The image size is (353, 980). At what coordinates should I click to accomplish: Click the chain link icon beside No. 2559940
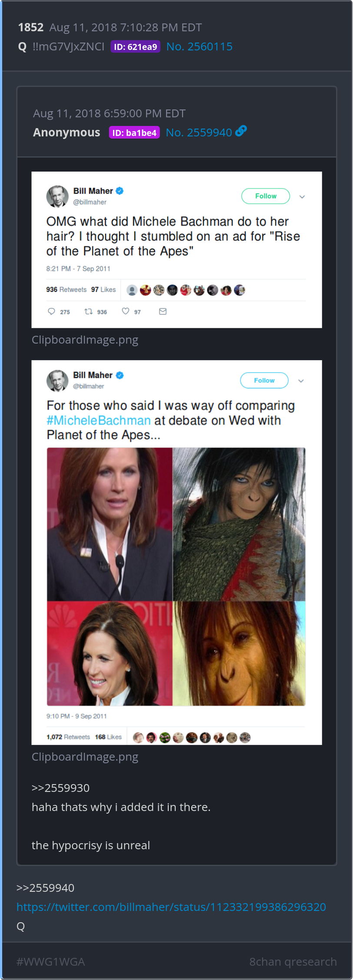[241, 131]
